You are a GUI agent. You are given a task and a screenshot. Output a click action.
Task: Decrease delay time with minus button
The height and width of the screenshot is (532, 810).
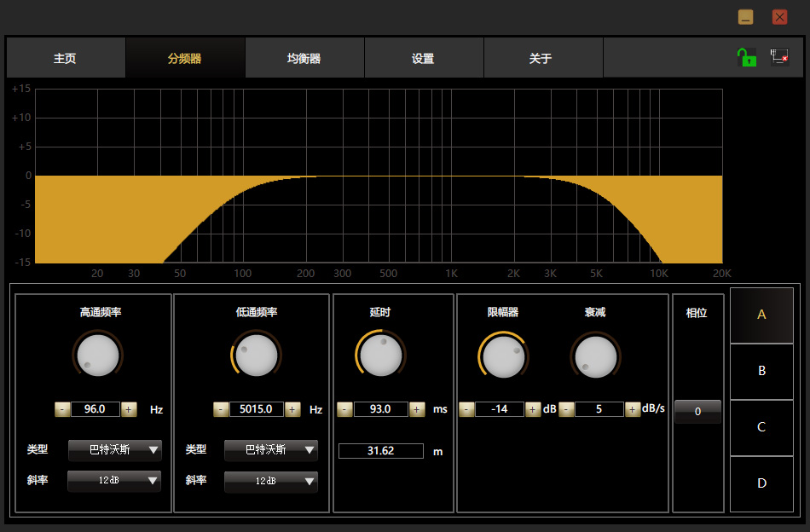tap(344, 409)
